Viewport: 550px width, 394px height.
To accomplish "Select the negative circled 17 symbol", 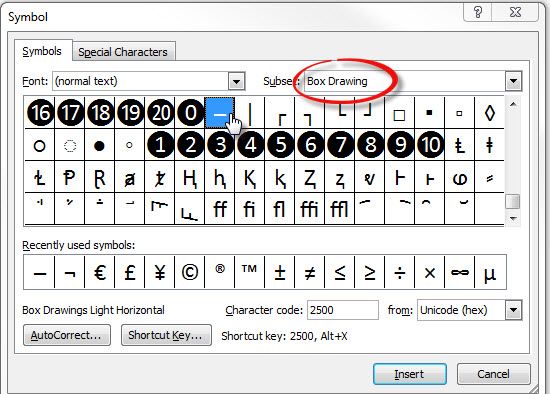I will pos(70,113).
